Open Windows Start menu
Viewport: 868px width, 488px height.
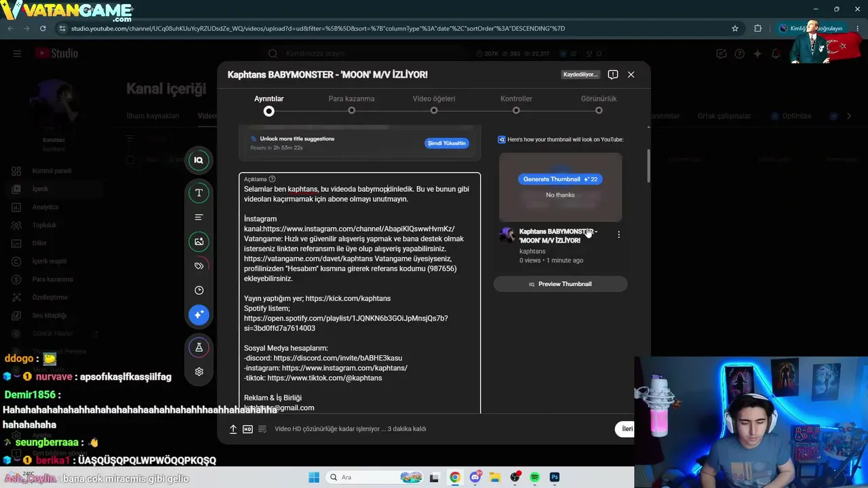pyautogui.click(x=314, y=477)
